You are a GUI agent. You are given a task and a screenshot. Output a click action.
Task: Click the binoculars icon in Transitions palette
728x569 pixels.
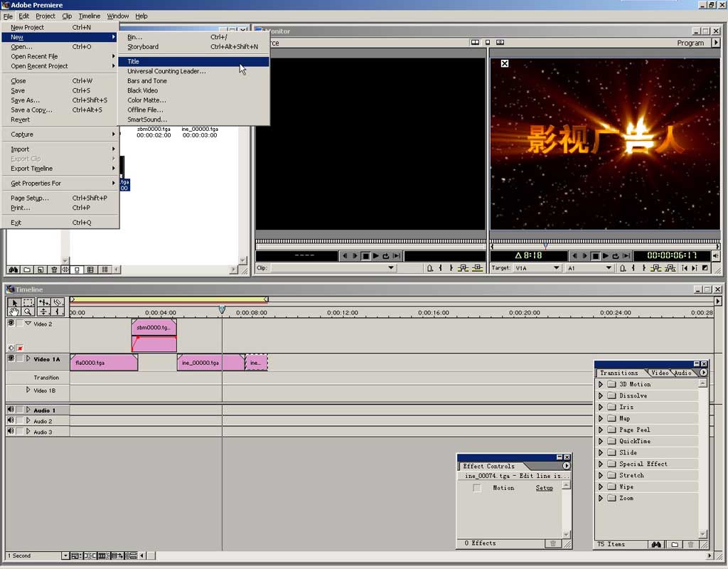[x=655, y=544]
